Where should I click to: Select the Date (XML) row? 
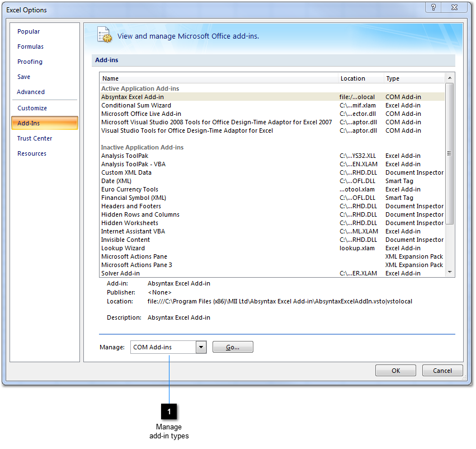click(x=272, y=181)
